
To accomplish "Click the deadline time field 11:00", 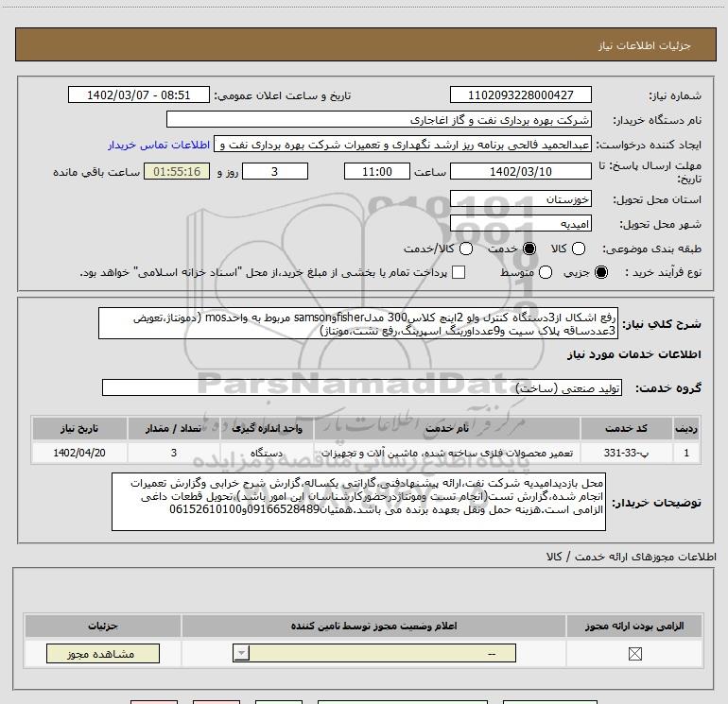I will [377, 171].
